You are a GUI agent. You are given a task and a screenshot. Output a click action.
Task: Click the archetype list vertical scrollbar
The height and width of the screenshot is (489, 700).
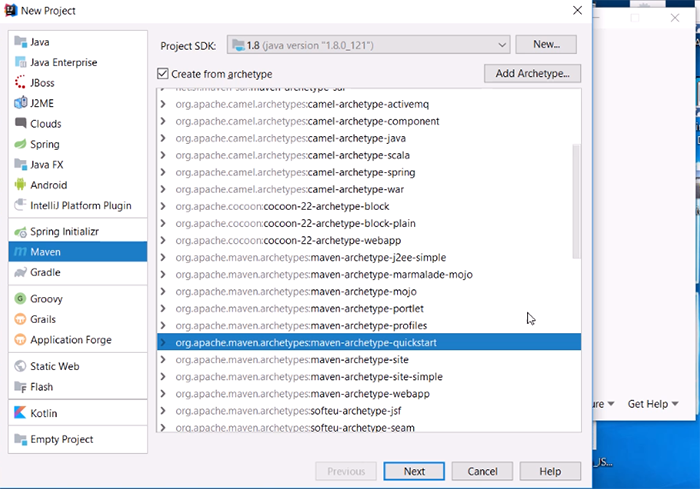click(x=576, y=201)
